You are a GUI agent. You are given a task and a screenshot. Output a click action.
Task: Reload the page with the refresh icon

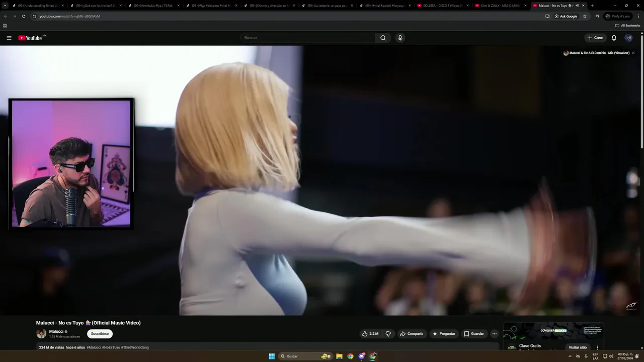pyautogui.click(x=23, y=16)
